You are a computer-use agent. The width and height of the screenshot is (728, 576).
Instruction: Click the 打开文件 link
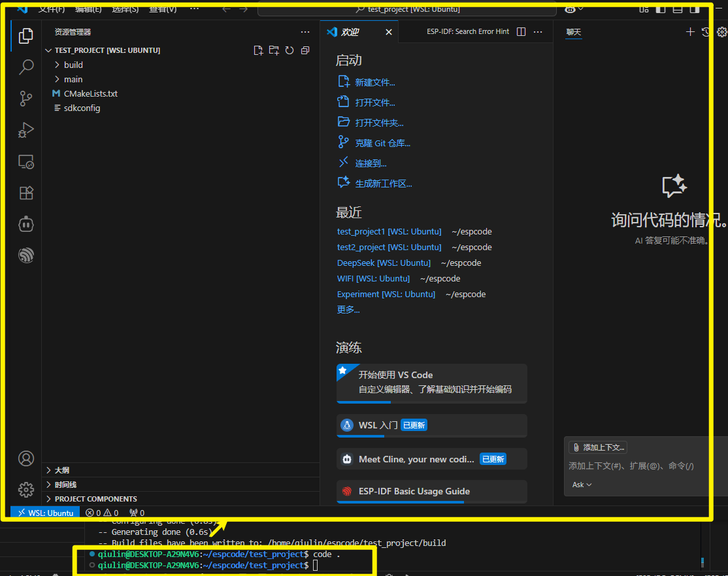click(x=374, y=103)
